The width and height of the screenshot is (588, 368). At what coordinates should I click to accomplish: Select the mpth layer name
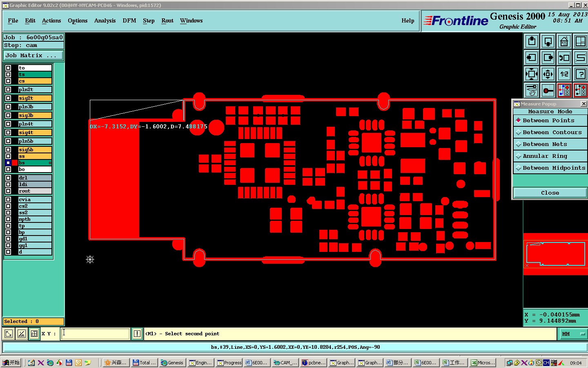(35, 219)
